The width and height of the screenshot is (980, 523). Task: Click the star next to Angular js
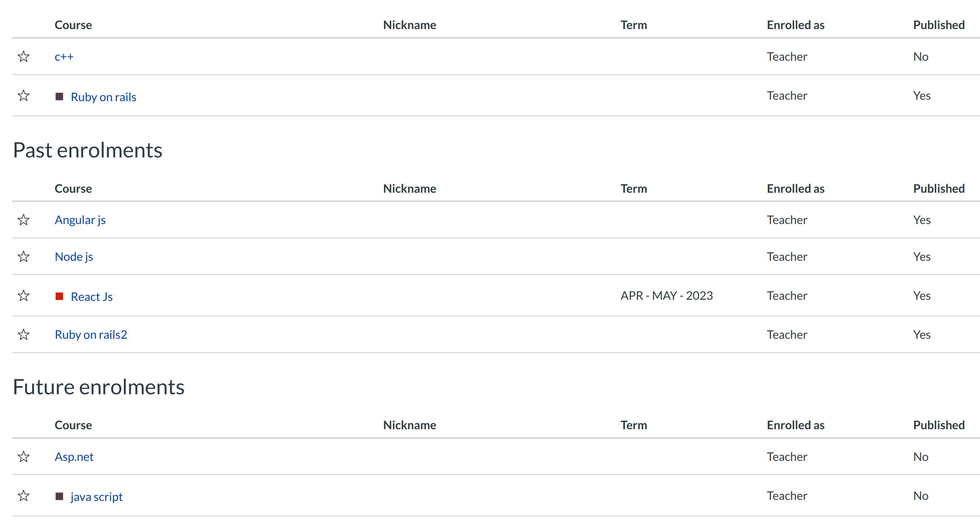[x=24, y=220]
